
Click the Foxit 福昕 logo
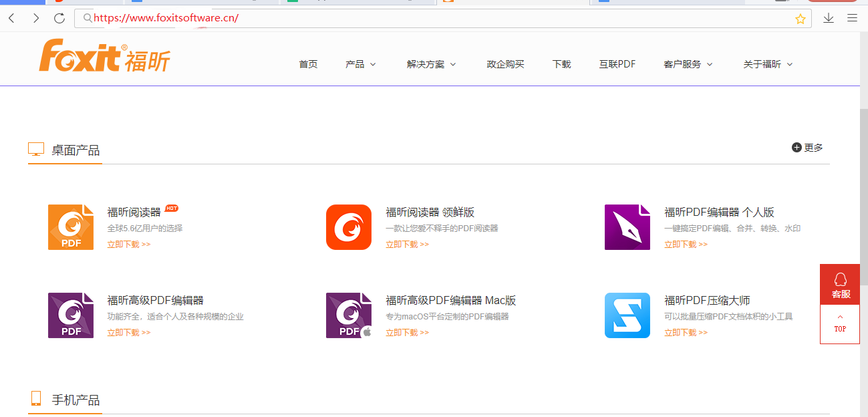coord(104,55)
